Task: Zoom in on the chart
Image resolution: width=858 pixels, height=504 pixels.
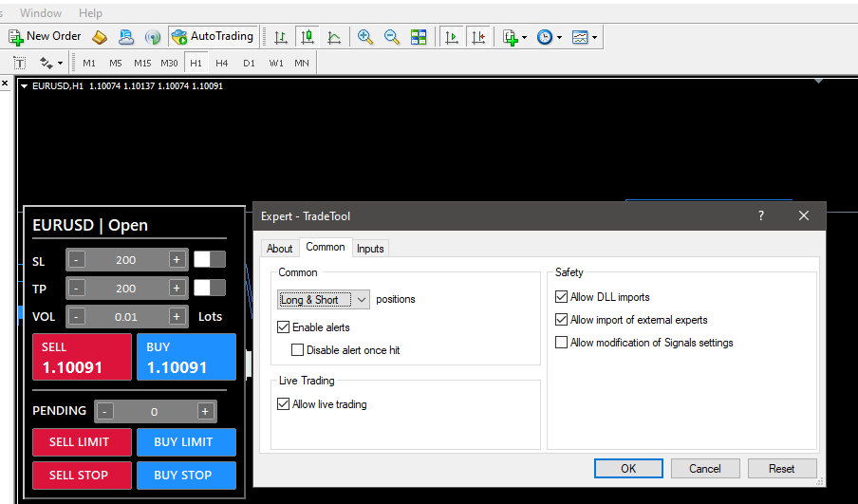Action: 365,37
